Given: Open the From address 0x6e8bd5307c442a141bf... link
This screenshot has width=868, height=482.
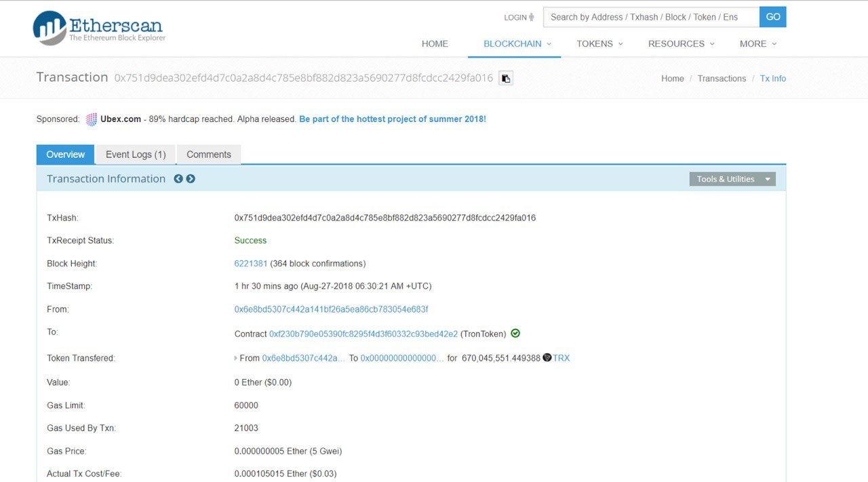Looking at the screenshot, I should [331, 309].
